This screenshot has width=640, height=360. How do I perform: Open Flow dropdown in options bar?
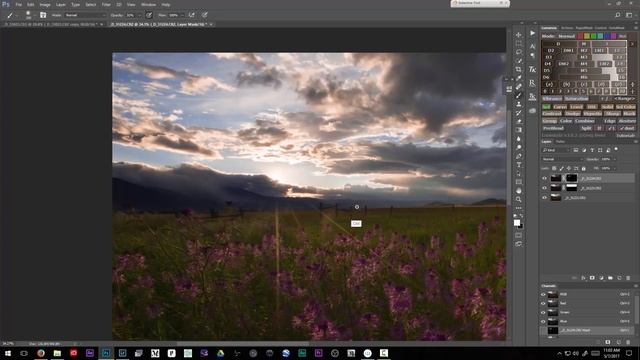(182, 15)
